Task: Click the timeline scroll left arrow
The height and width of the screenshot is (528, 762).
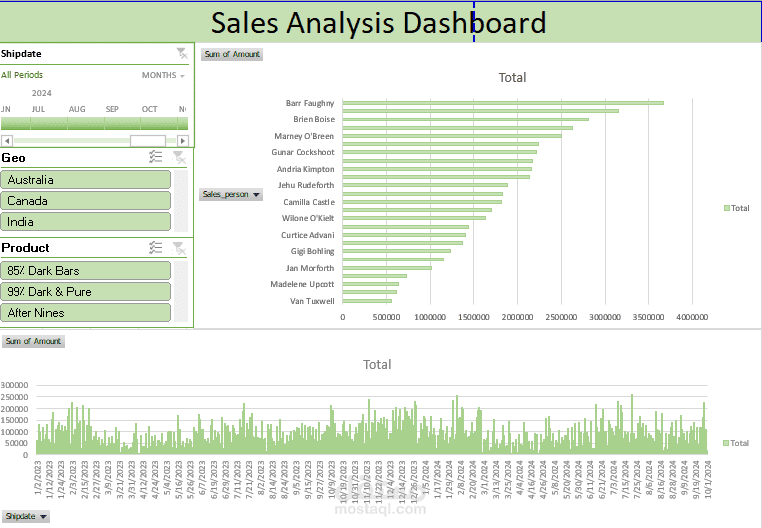Action: click(6, 141)
